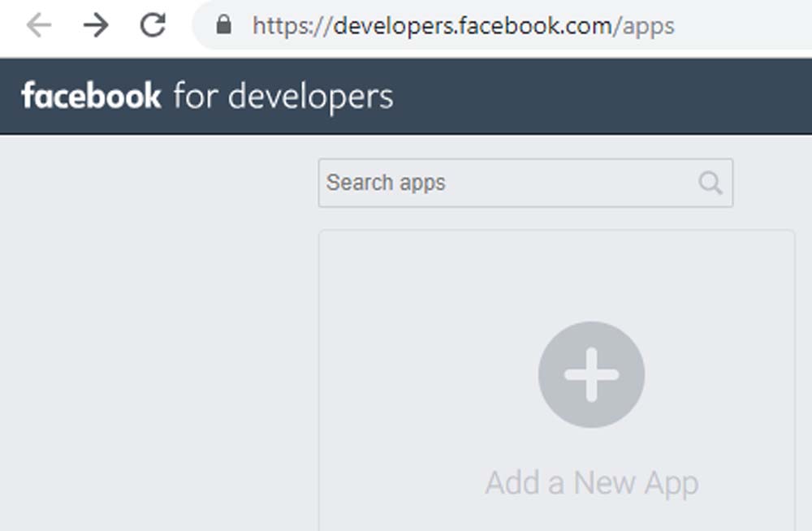The image size is (812, 531).
Task: Focus the Search apps field
Action: tap(525, 183)
